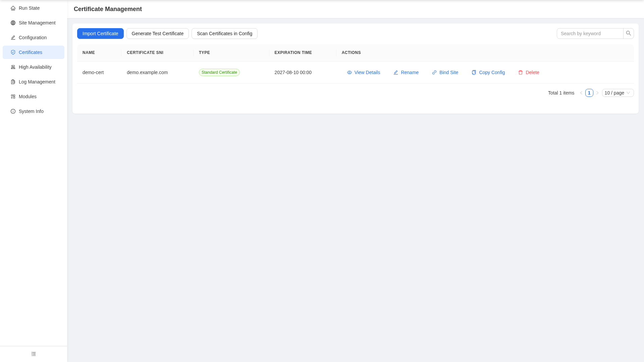
Task: Collapse the sidebar with the bottom menu icon
Action: pyautogui.click(x=34, y=354)
